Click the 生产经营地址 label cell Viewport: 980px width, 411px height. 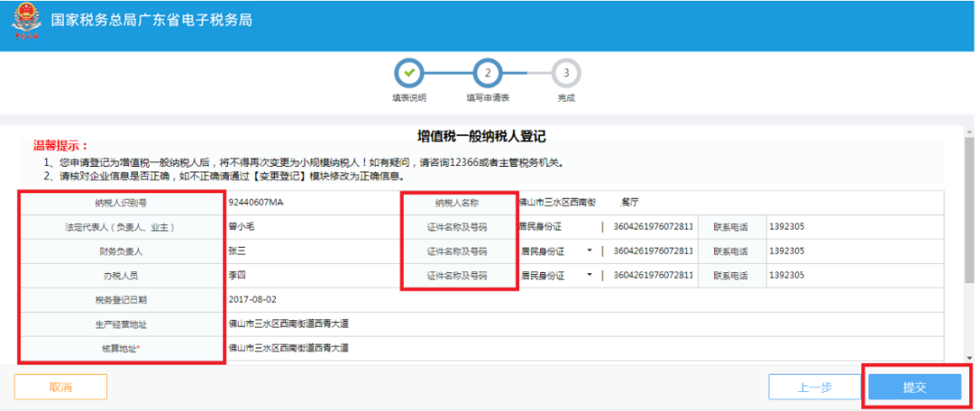click(x=122, y=324)
